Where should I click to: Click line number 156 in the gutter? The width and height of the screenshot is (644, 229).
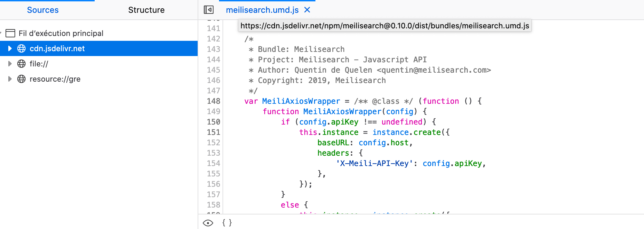coord(213,184)
